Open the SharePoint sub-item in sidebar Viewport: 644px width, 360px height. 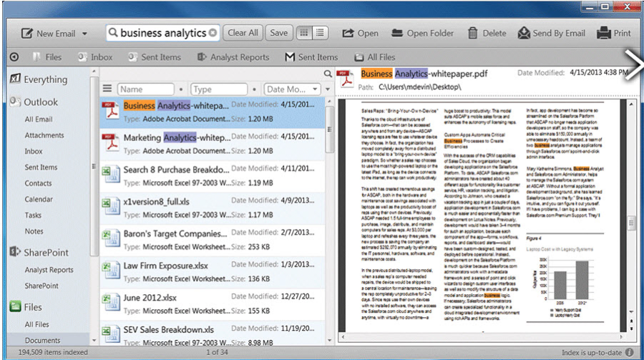tap(42, 286)
